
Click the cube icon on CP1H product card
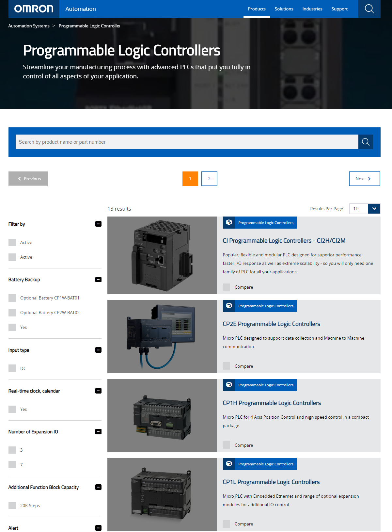pyautogui.click(x=229, y=385)
